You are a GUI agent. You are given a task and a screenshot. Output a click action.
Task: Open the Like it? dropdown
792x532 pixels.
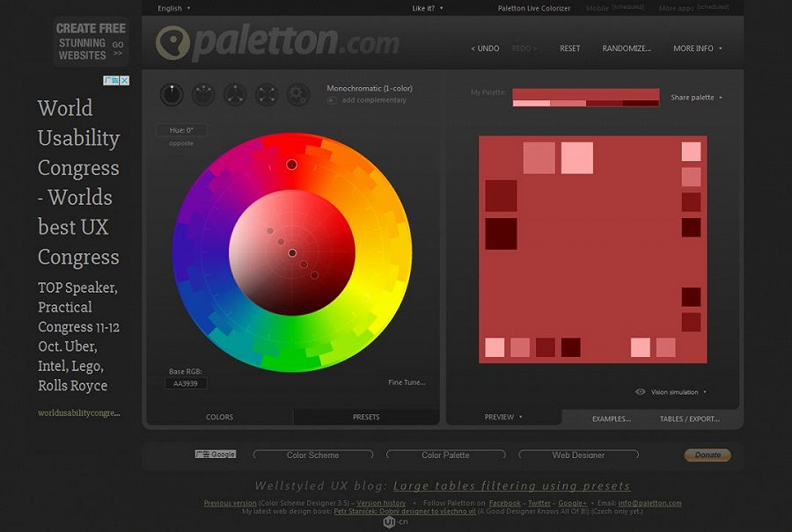[x=428, y=8]
